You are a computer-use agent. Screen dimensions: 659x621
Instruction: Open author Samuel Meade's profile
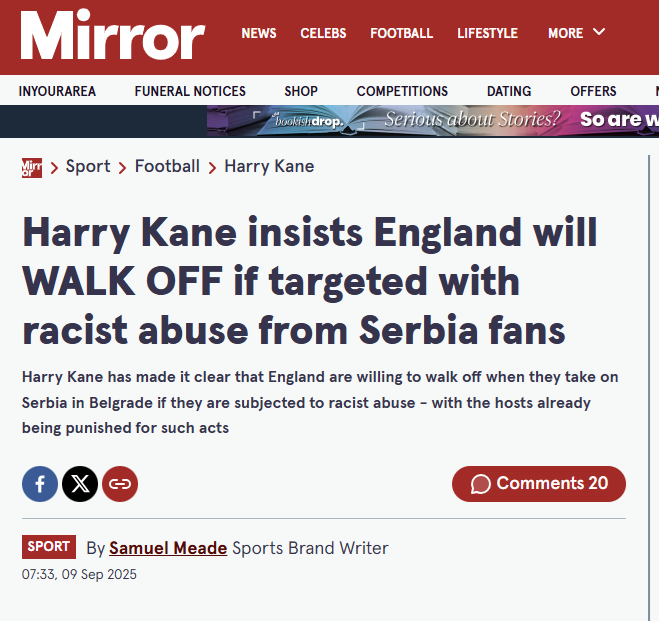click(168, 548)
